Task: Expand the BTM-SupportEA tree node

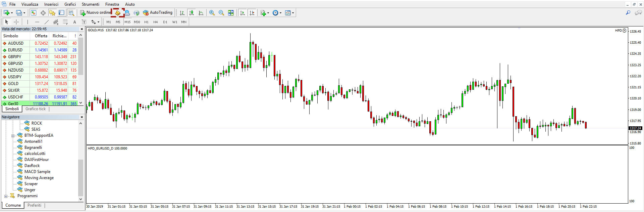Action: pyautogui.click(x=13, y=136)
